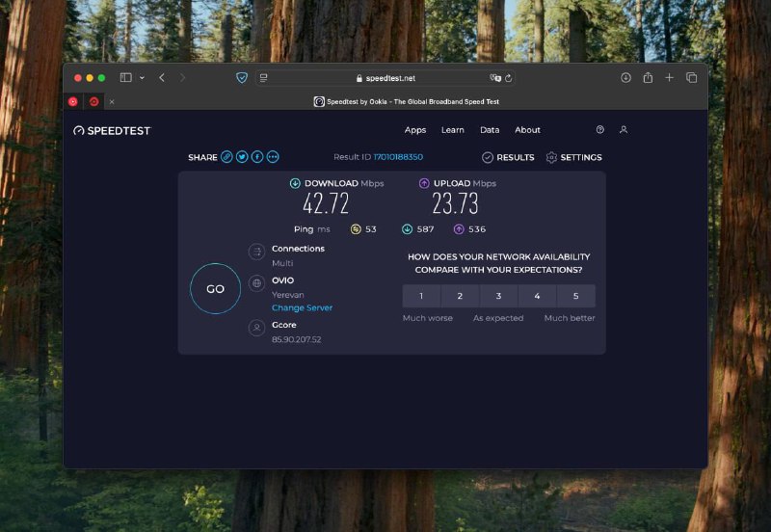Rate network availability as 1
771x532 pixels.
[x=421, y=296]
